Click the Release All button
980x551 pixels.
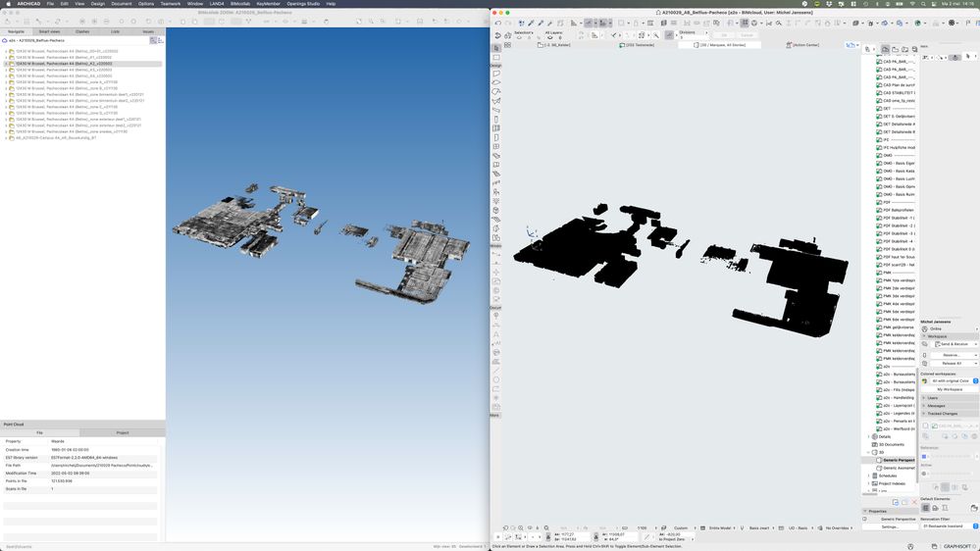point(953,363)
